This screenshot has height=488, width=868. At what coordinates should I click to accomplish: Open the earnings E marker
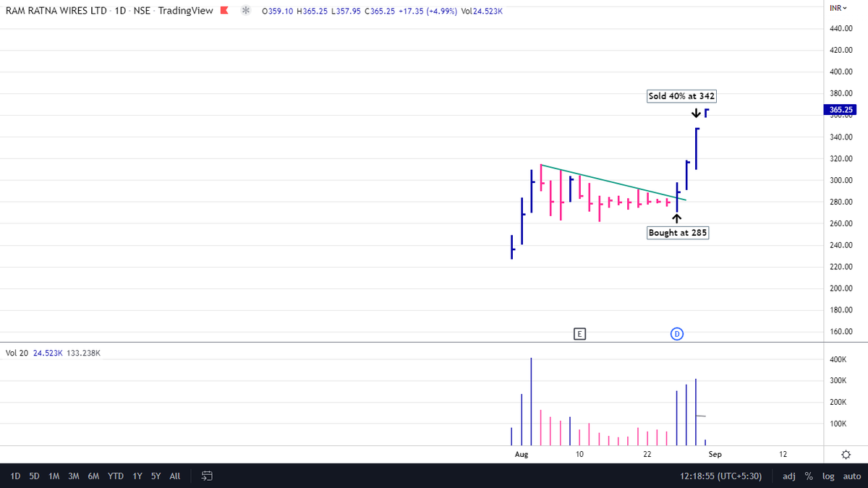click(579, 333)
